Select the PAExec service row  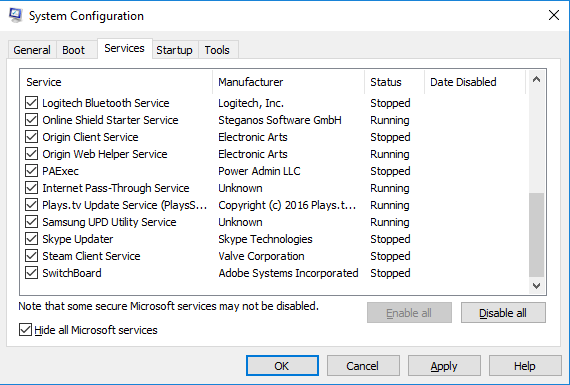[x=275, y=171]
